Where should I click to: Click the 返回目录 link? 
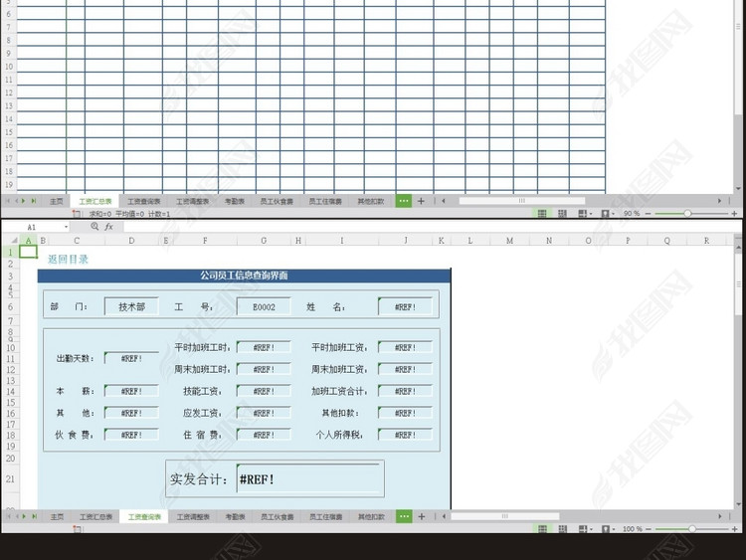[x=68, y=260]
